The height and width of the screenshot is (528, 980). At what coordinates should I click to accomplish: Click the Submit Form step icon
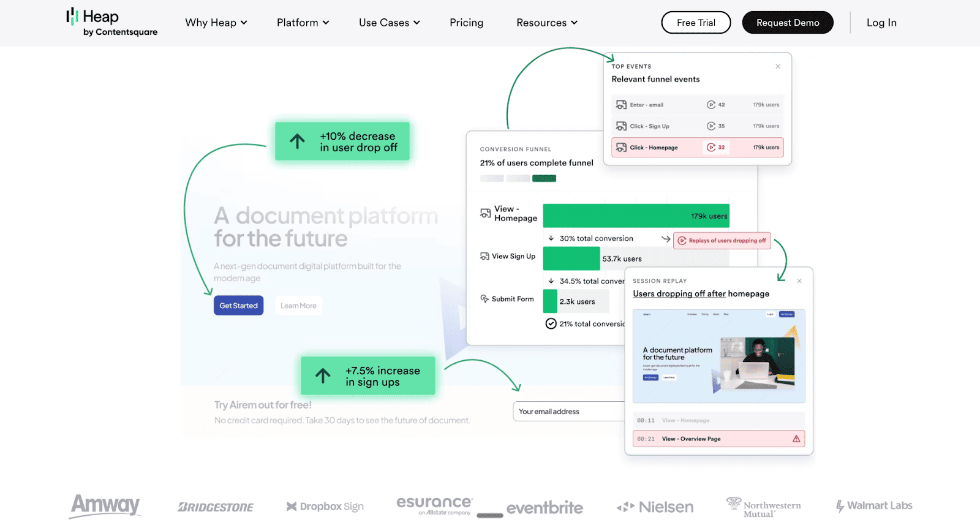point(484,299)
